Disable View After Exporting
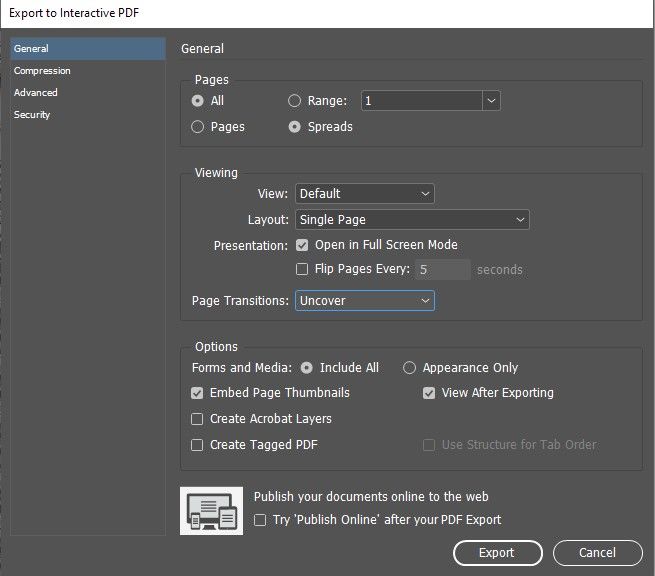The width and height of the screenshot is (655, 576). (430, 394)
